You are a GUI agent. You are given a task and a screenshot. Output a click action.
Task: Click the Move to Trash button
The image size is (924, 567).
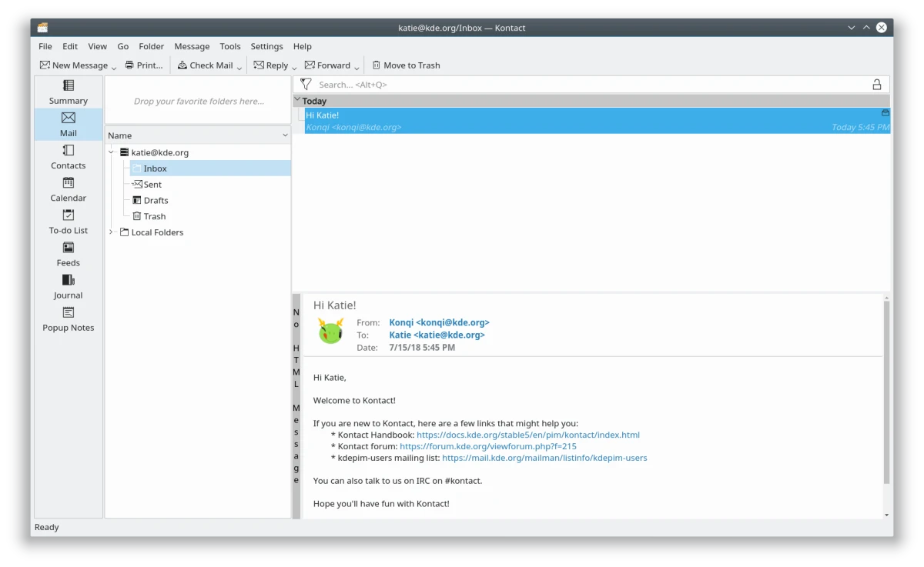(x=406, y=65)
